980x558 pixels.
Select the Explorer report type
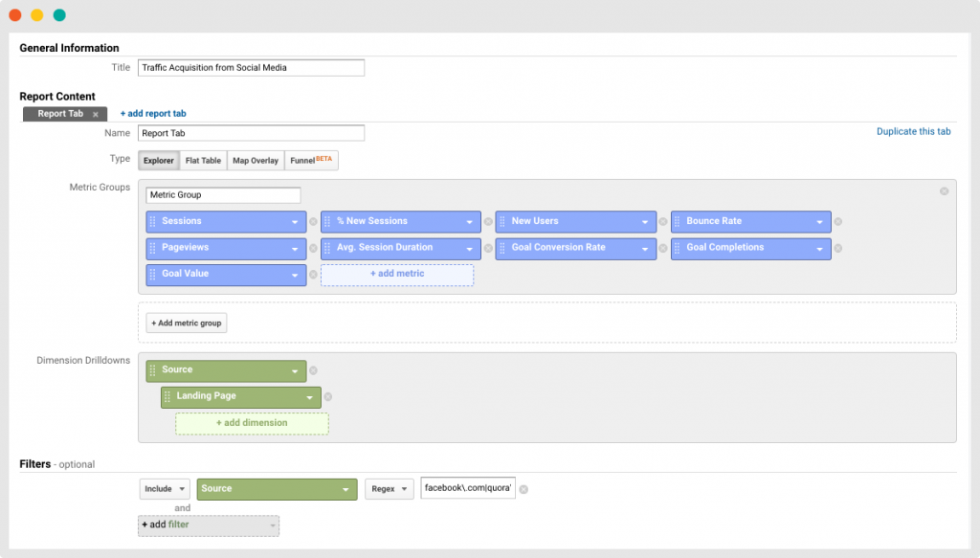click(x=159, y=161)
